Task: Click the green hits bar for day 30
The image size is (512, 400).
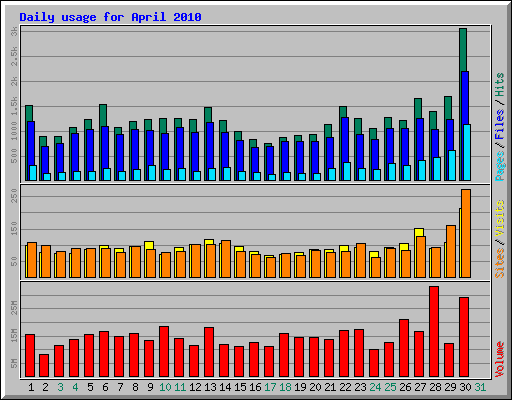Action: [x=463, y=49]
